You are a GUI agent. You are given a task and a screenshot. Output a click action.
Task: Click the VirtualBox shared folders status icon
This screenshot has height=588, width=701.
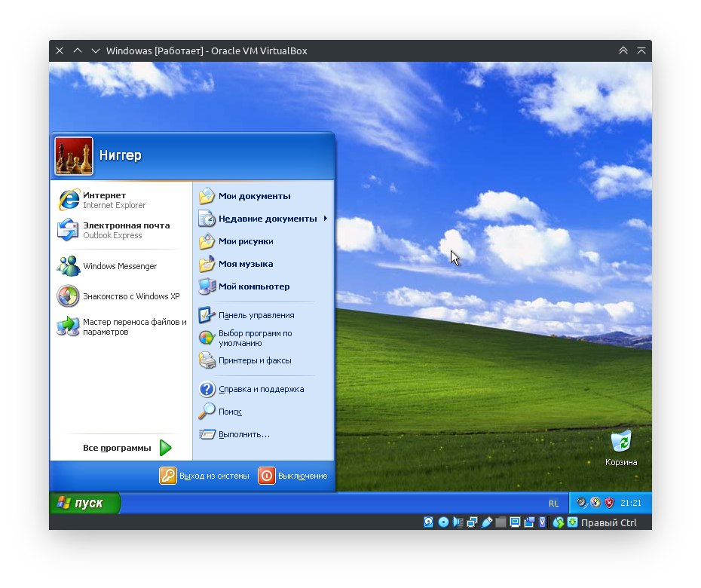(x=500, y=522)
